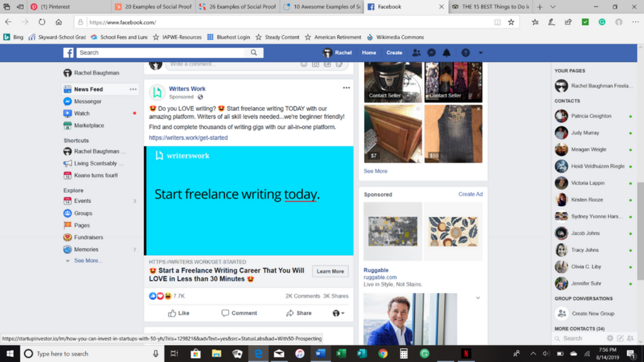Screen dimensions: 644x362
Task: Open the Notifications bell
Action: (447, 53)
